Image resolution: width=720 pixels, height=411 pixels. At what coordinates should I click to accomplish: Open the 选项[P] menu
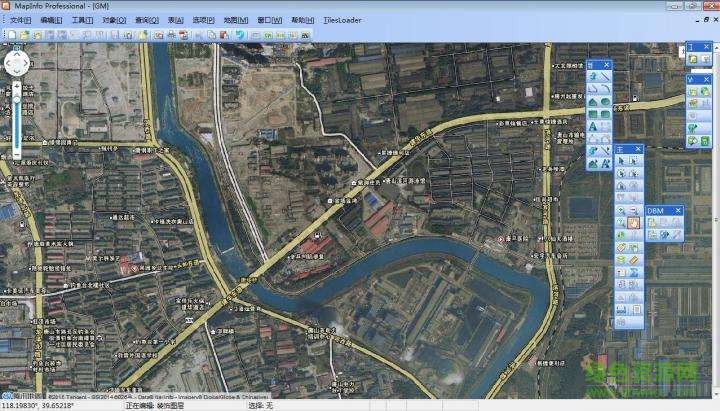(203, 20)
